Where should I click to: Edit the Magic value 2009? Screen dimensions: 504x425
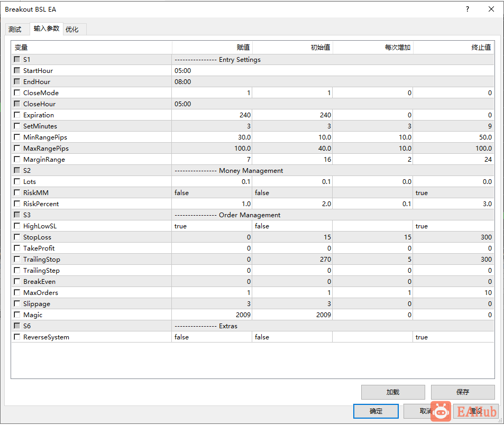click(212, 315)
